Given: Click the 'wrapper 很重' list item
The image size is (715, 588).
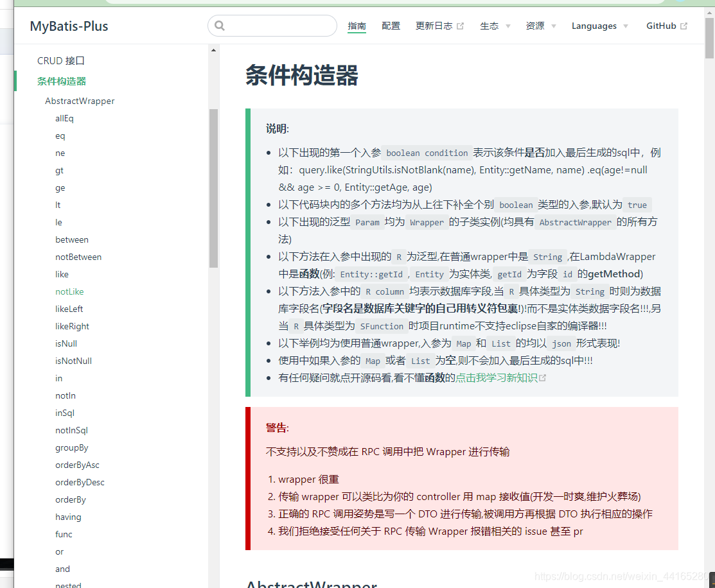Looking at the screenshot, I should coord(309,480).
